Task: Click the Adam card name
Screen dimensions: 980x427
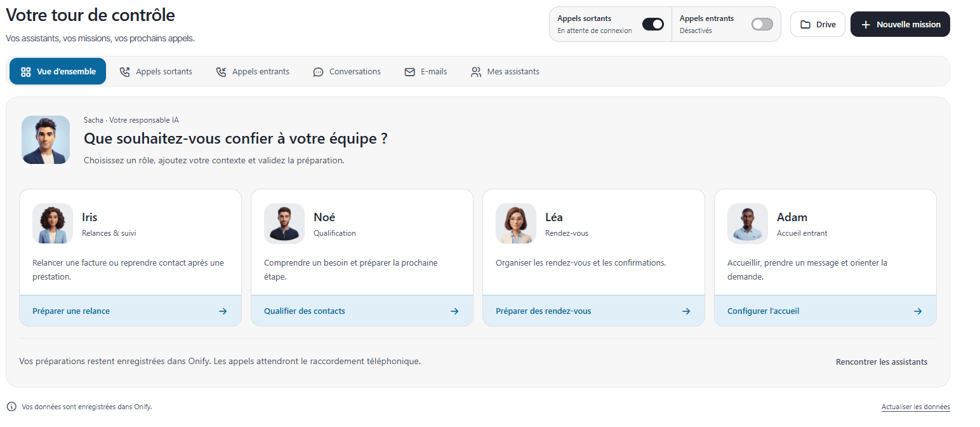Action: click(792, 217)
